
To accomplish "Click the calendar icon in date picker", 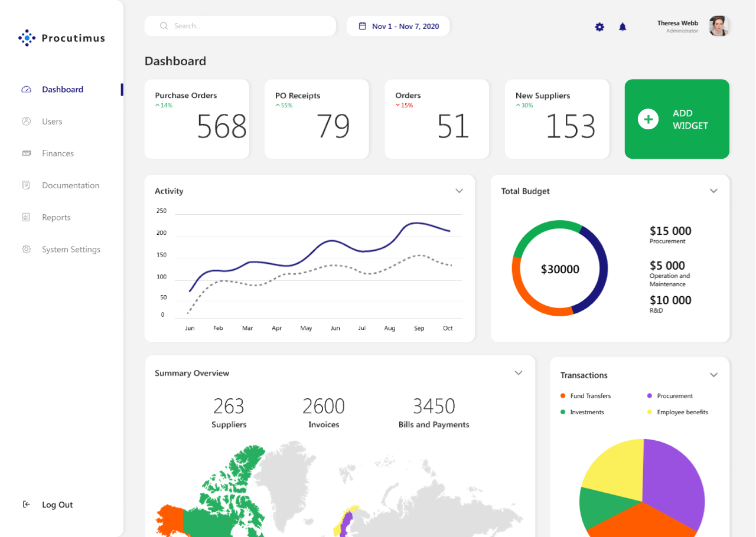I will pos(363,26).
